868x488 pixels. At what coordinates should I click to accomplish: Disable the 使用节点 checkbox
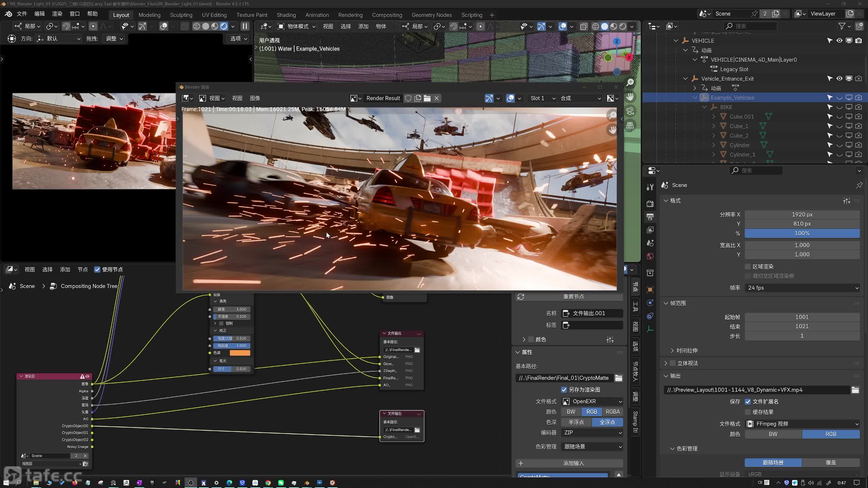[x=97, y=269]
